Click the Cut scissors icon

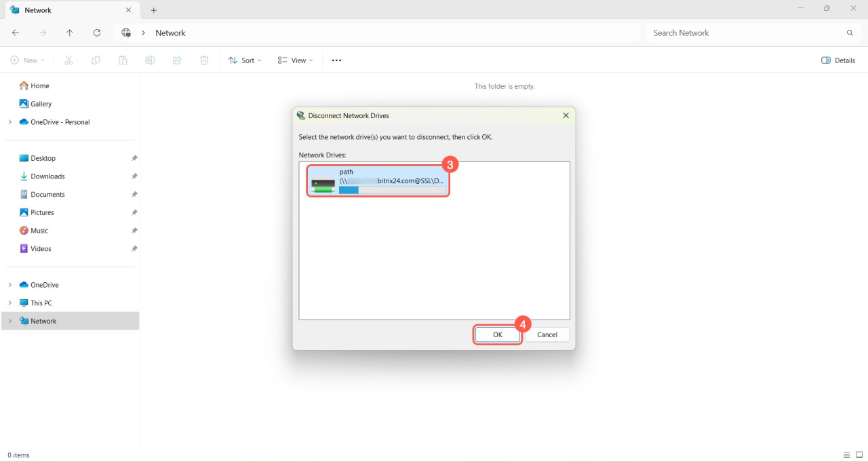(68, 60)
